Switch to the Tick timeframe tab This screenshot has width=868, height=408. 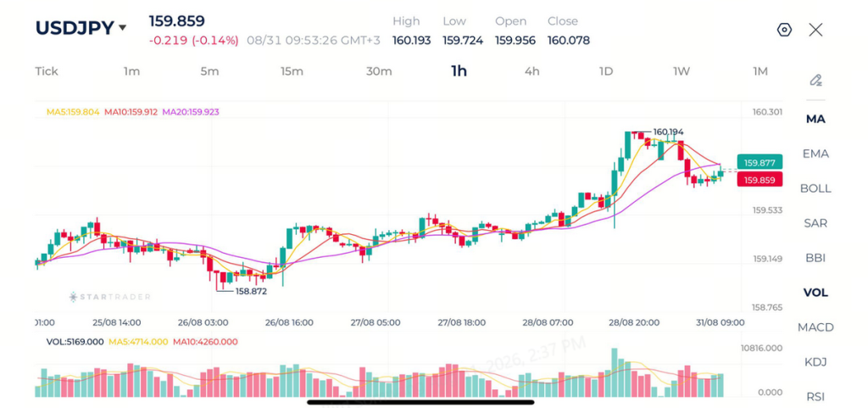[47, 71]
